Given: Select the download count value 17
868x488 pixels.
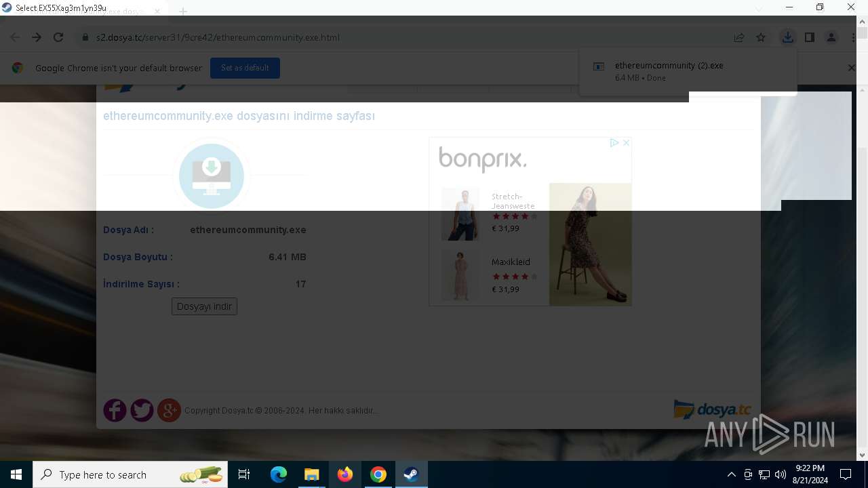Looking at the screenshot, I should point(301,284).
